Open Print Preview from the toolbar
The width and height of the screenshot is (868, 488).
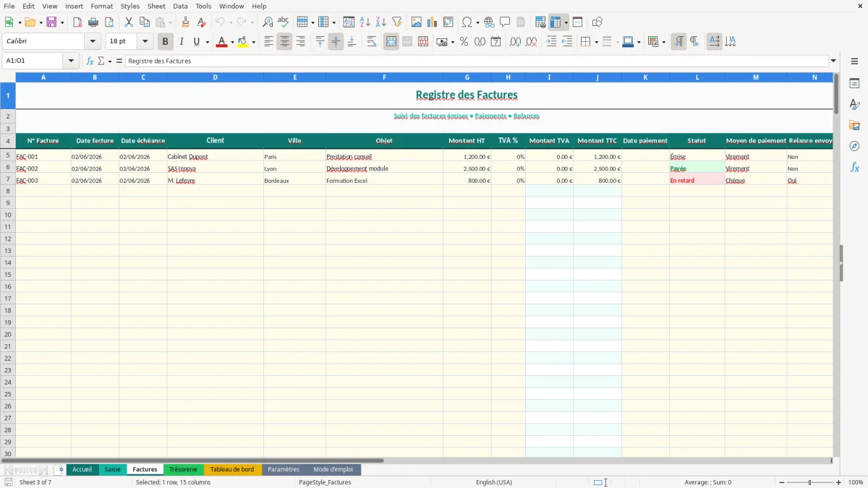click(109, 22)
